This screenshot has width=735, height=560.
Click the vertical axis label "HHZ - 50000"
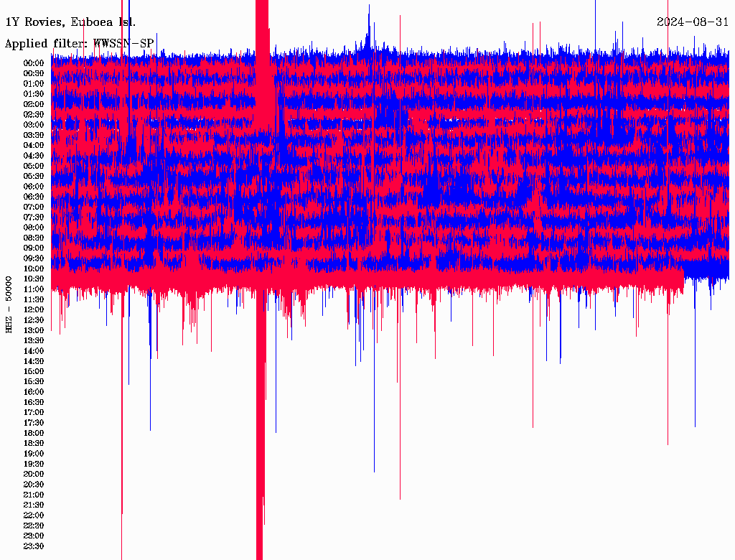tap(9, 305)
